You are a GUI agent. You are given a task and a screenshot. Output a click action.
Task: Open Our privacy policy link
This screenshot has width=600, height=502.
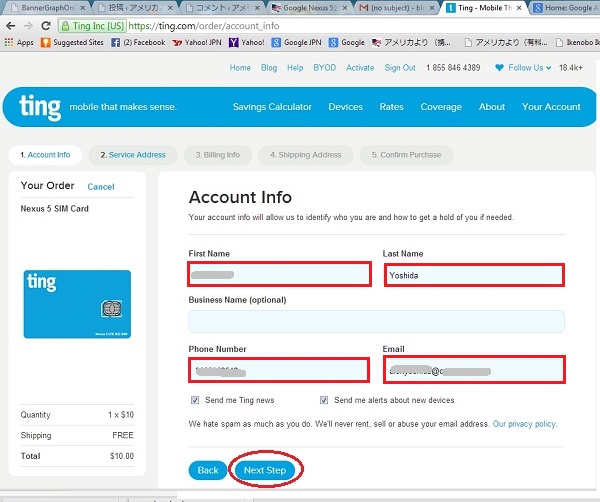click(524, 424)
